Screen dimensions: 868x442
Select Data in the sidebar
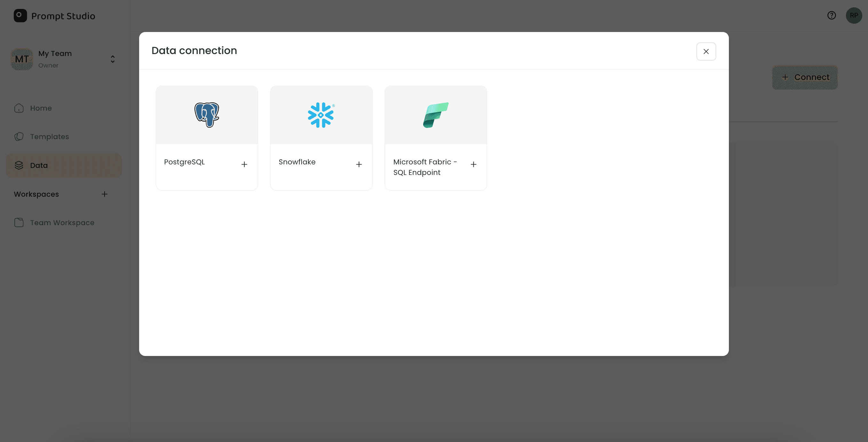point(64,165)
